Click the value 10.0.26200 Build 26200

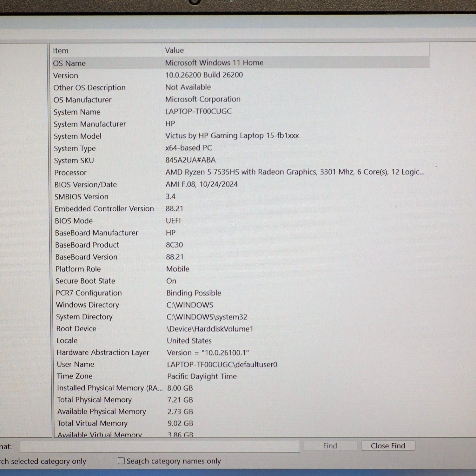pyautogui.click(x=204, y=75)
